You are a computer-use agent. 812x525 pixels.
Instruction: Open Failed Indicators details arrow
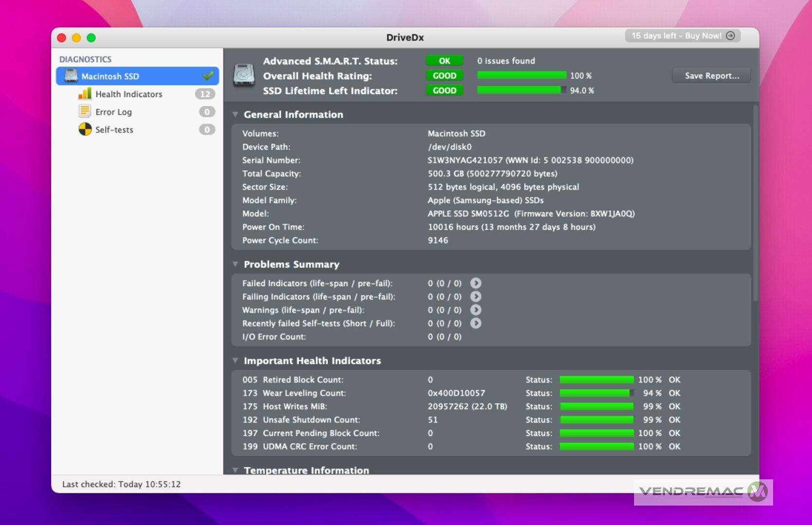click(476, 283)
